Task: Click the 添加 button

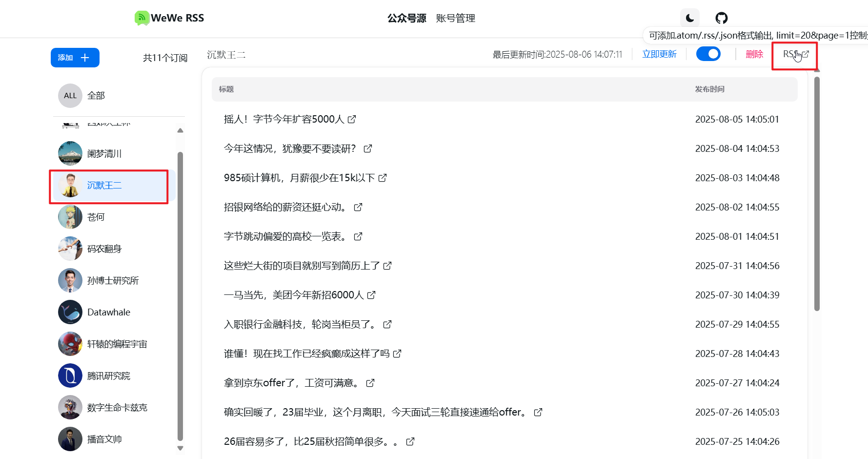Action: point(75,58)
